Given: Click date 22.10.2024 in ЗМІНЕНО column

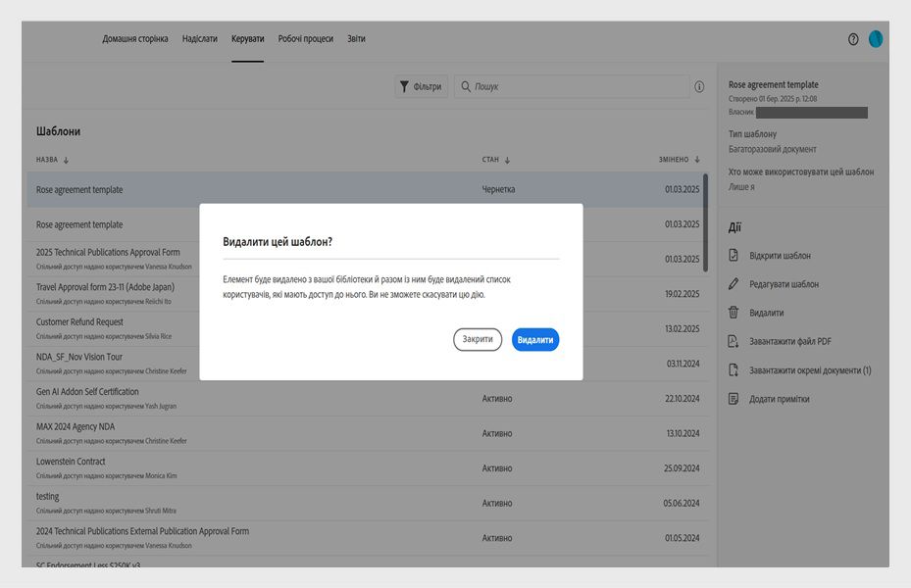Looking at the screenshot, I should point(683,399).
